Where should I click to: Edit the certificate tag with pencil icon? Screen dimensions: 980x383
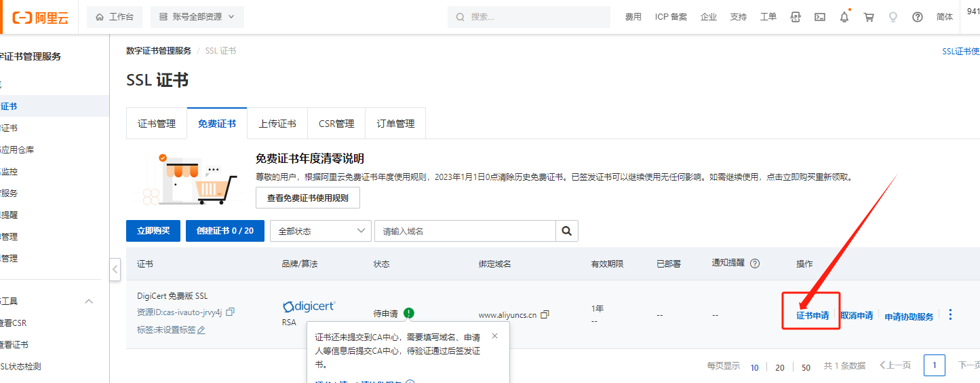(x=201, y=330)
